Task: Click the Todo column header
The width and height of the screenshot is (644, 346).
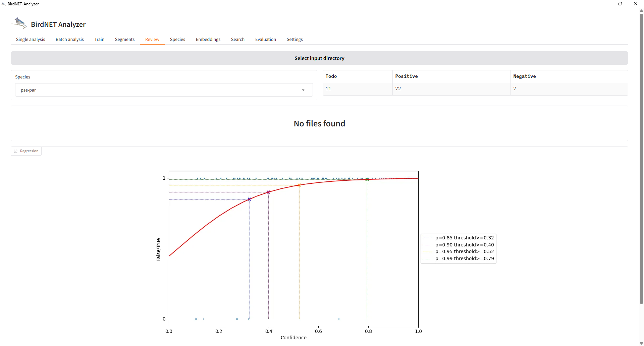Action: [x=358, y=76]
